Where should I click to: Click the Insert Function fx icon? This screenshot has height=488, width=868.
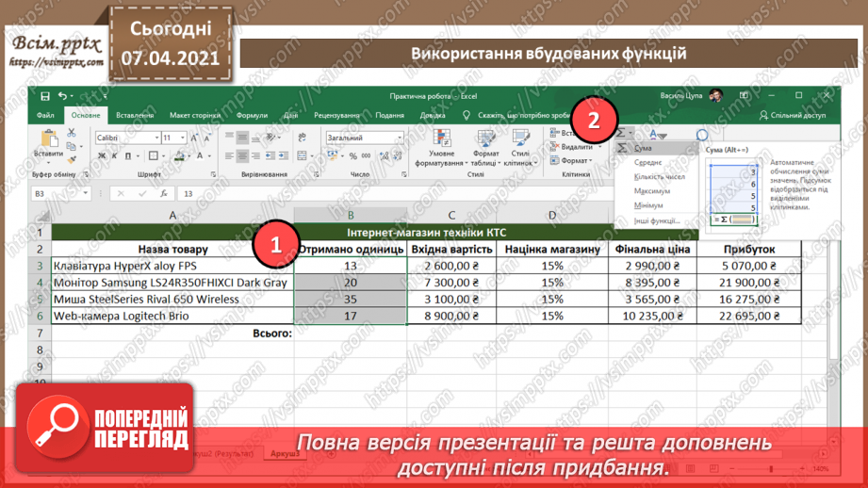(x=164, y=194)
